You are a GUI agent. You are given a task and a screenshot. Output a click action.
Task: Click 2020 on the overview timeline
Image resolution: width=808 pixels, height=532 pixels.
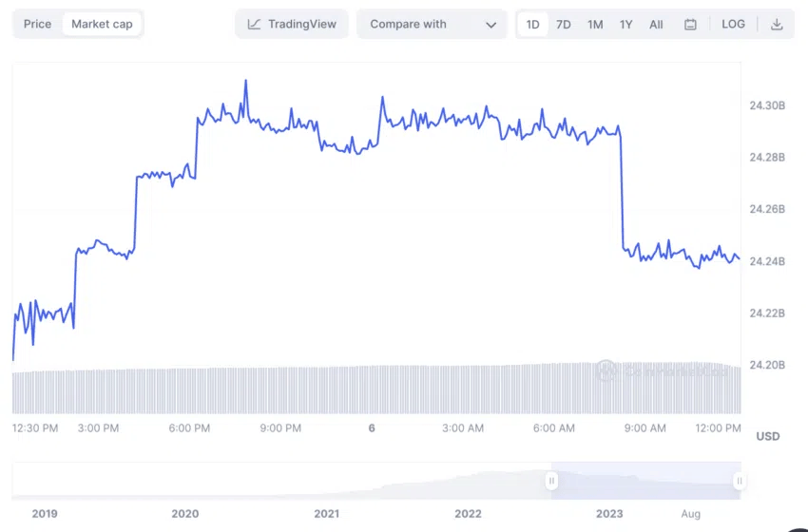coord(185,513)
